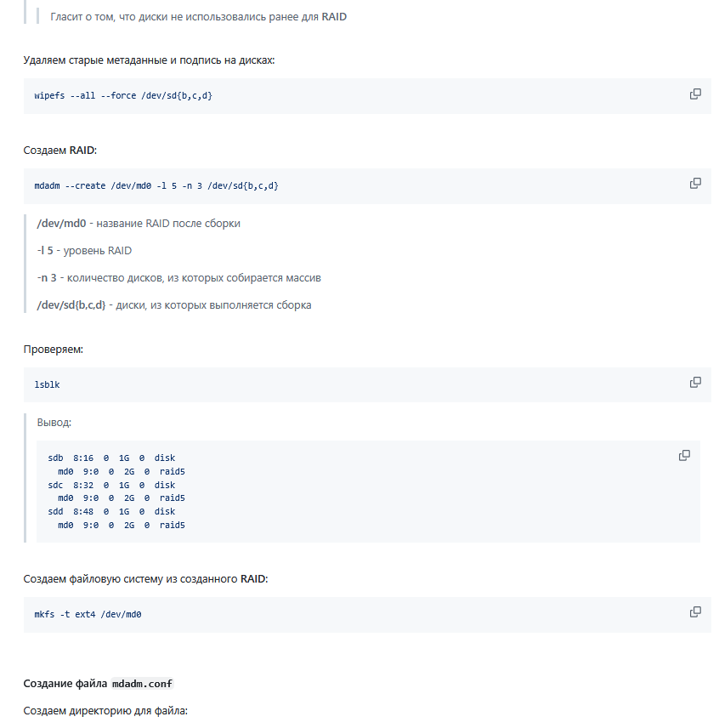Click the mkfs -t ext4 command text

point(88,614)
